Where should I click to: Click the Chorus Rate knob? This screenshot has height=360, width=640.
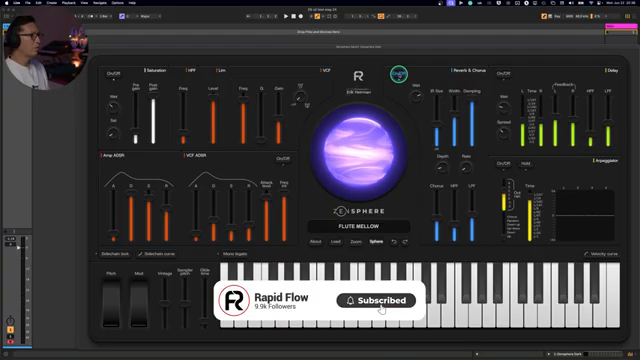tap(466, 167)
